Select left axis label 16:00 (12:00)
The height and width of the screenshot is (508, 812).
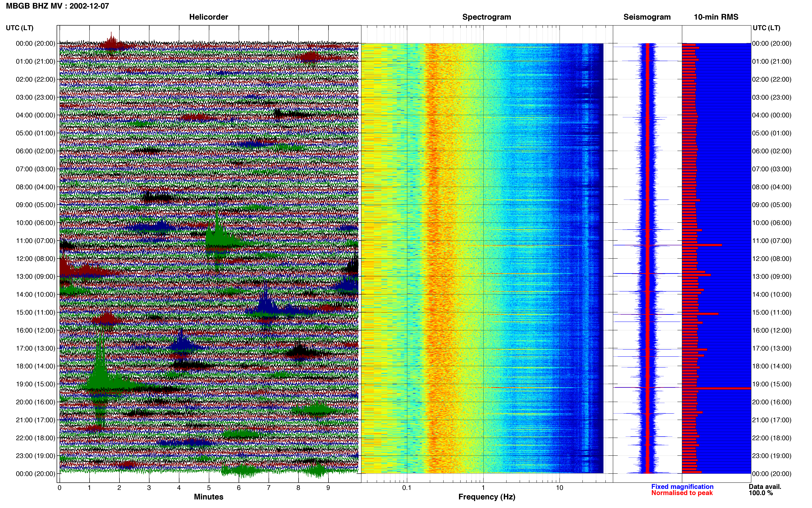click(x=36, y=331)
